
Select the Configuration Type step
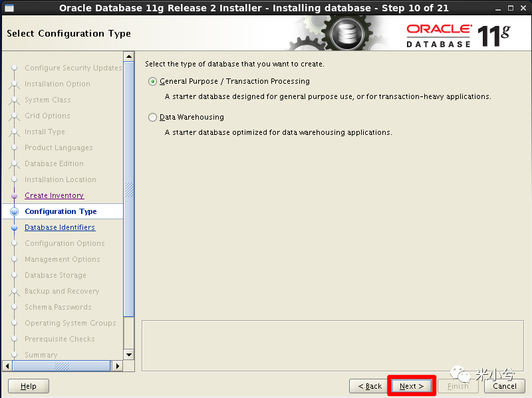tap(61, 211)
